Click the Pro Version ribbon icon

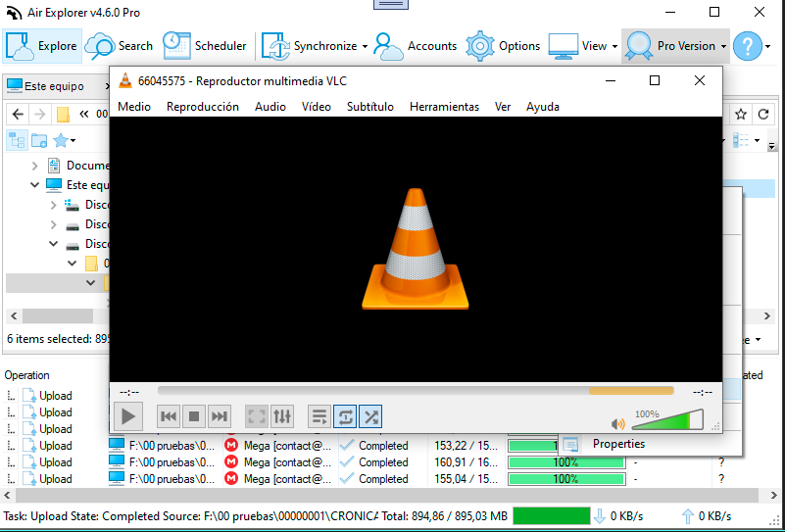(638, 47)
